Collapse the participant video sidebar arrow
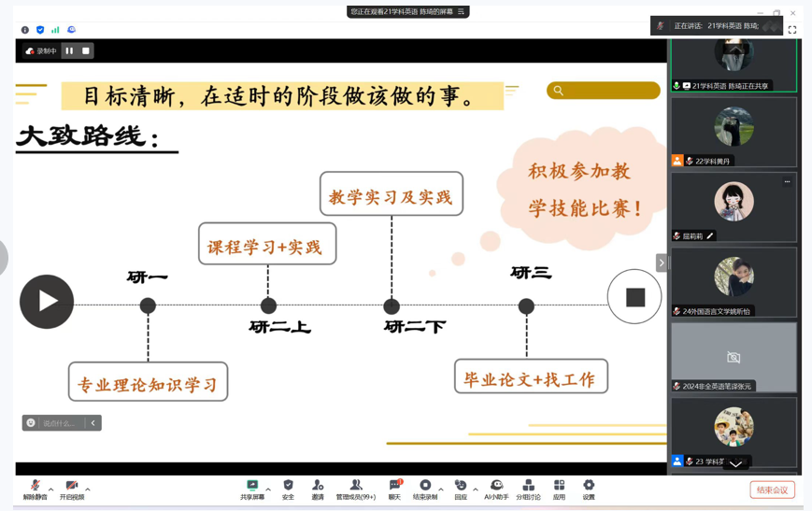This screenshot has width=812, height=511. click(662, 263)
